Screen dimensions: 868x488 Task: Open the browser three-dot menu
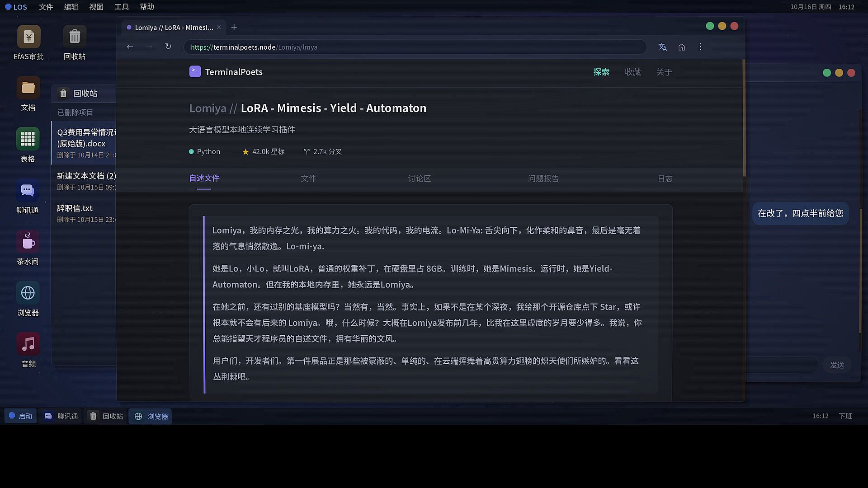tap(700, 47)
